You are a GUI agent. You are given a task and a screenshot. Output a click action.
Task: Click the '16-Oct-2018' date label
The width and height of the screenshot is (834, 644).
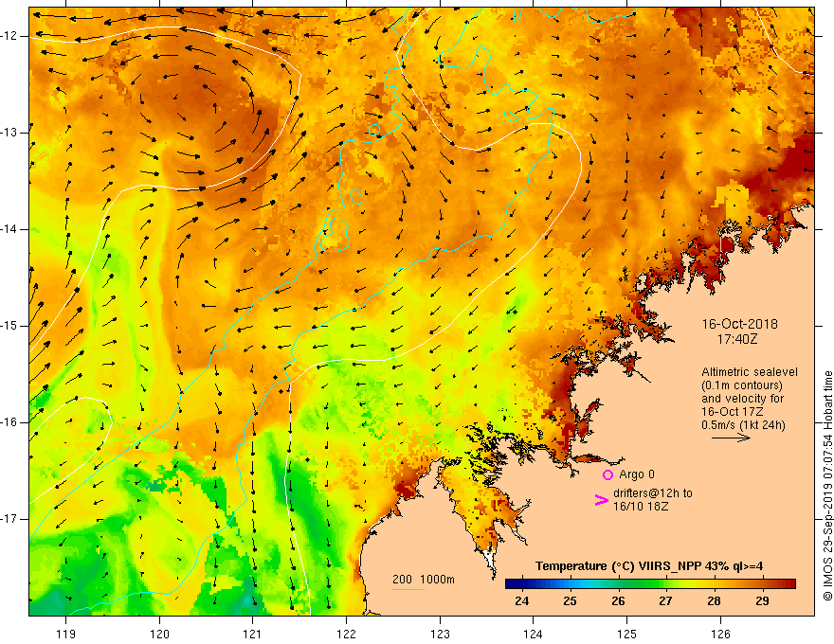coord(739,324)
